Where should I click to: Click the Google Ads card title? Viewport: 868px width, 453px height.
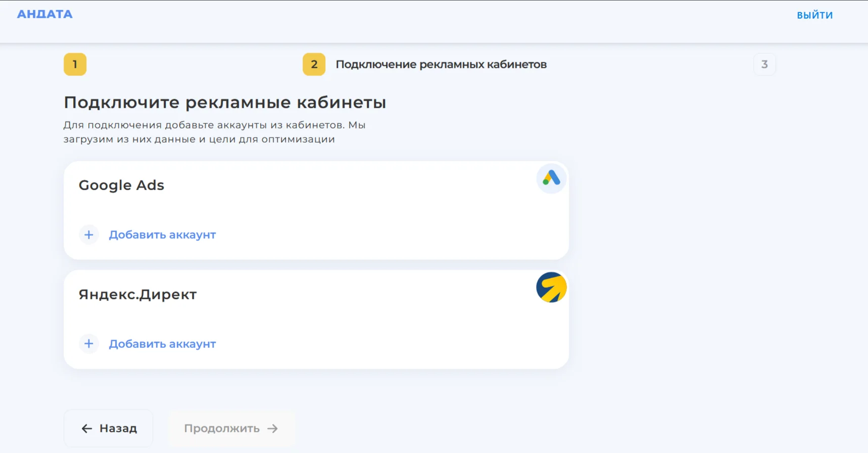[121, 185]
